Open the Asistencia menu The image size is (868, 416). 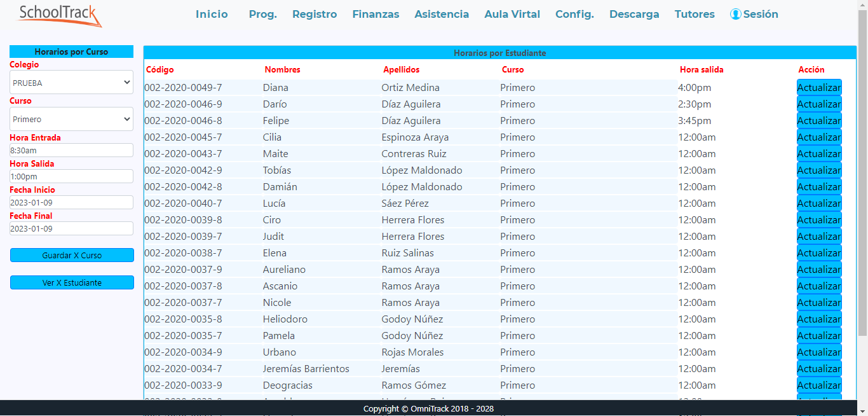point(442,14)
